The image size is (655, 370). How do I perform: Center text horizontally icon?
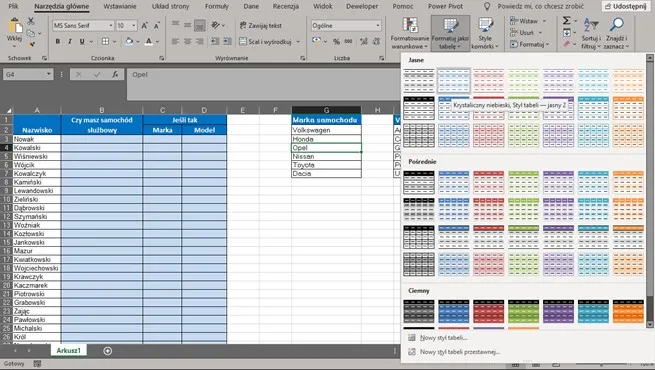click(188, 41)
